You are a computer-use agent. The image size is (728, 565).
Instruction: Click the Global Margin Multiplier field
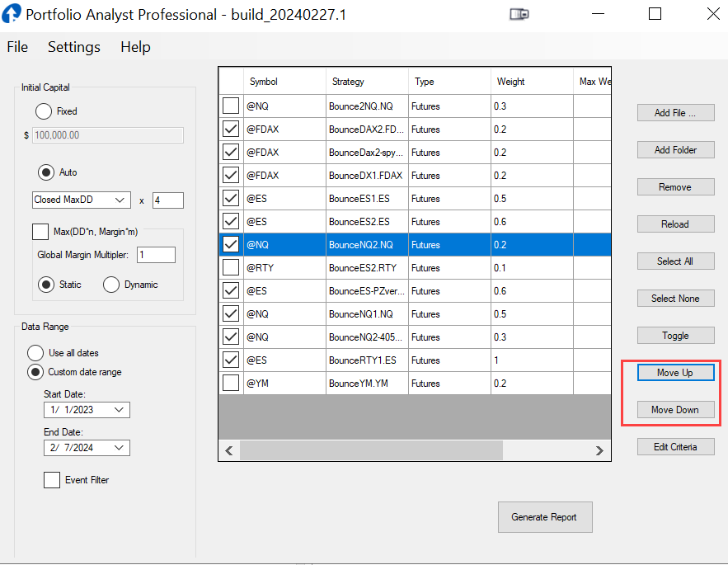click(156, 255)
